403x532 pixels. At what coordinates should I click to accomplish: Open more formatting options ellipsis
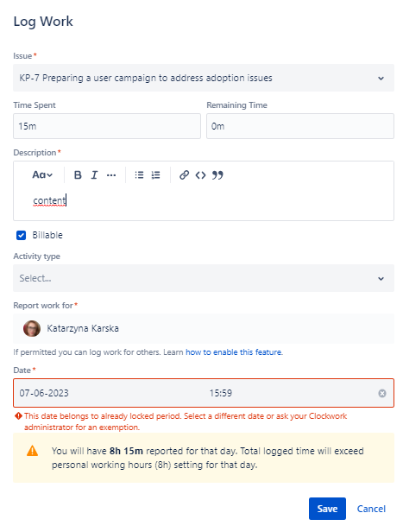tap(111, 175)
